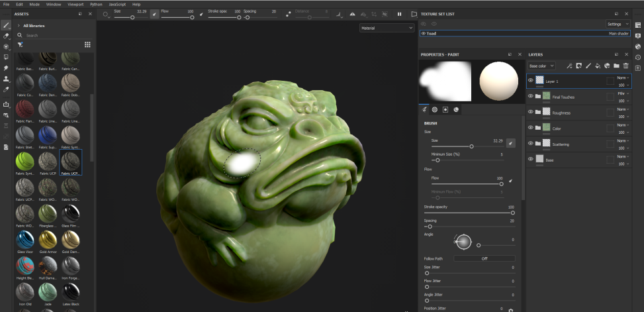Open the Mode menu

coord(34,4)
